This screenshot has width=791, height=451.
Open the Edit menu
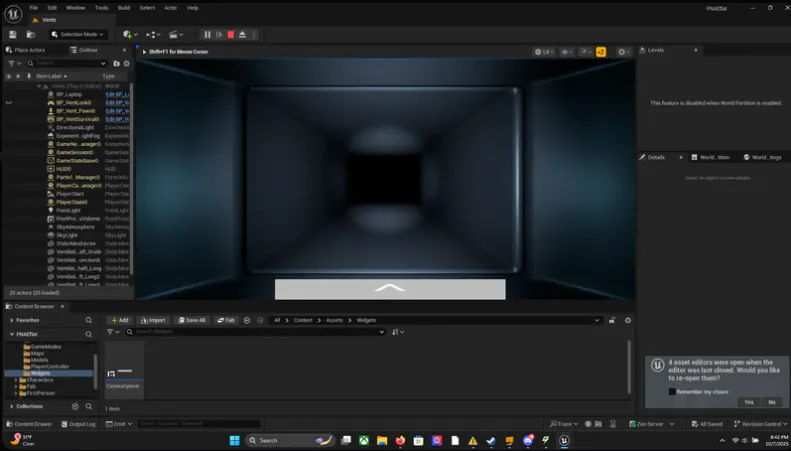point(52,8)
